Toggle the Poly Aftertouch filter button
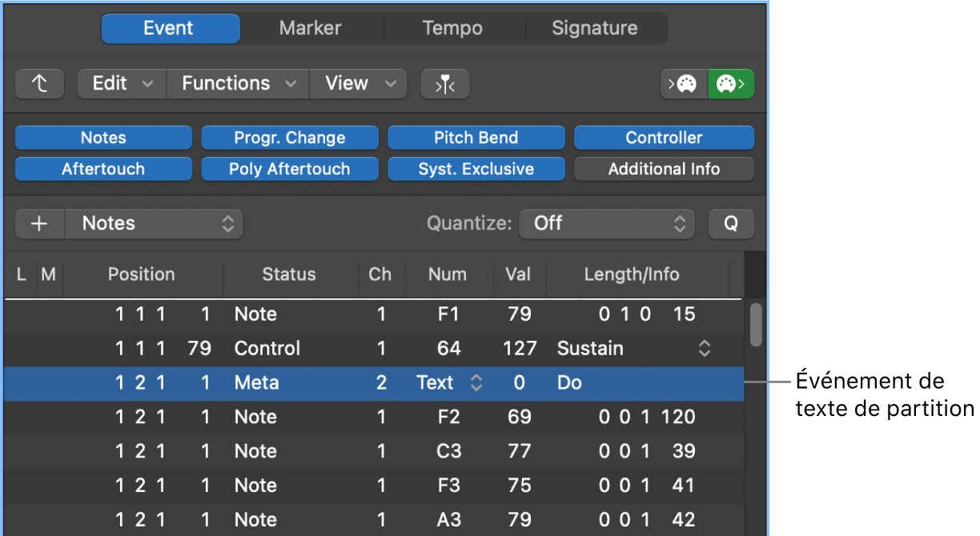This screenshot has height=536, width=980. pos(290,169)
